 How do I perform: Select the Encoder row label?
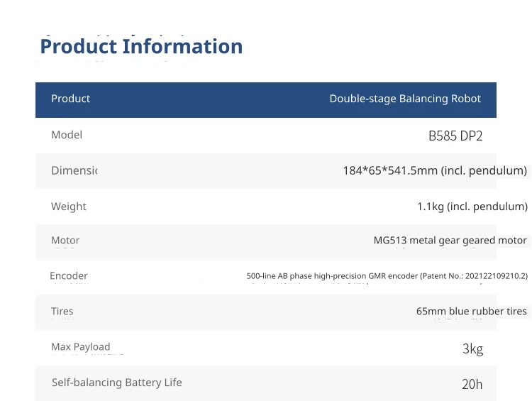[x=69, y=275]
